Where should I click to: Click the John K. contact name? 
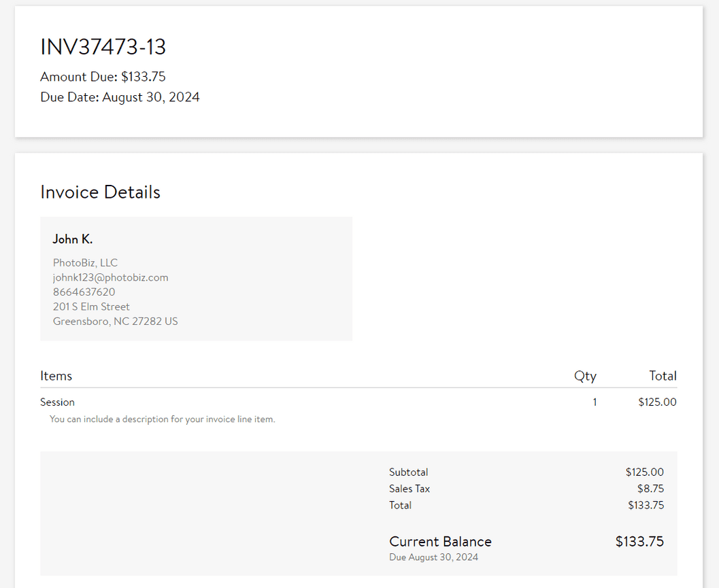click(72, 239)
